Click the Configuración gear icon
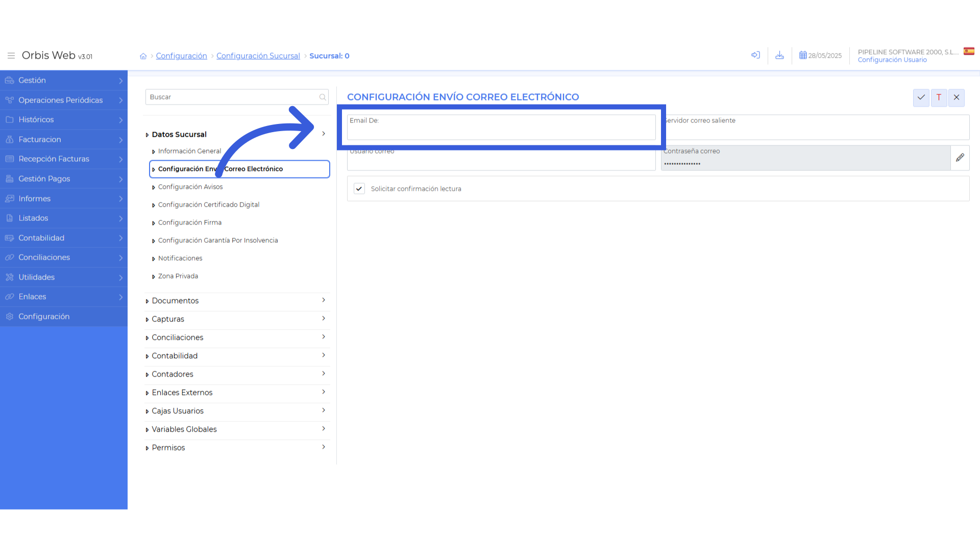Image resolution: width=980 pixels, height=551 pixels. pyautogui.click(x=9, y=316)
